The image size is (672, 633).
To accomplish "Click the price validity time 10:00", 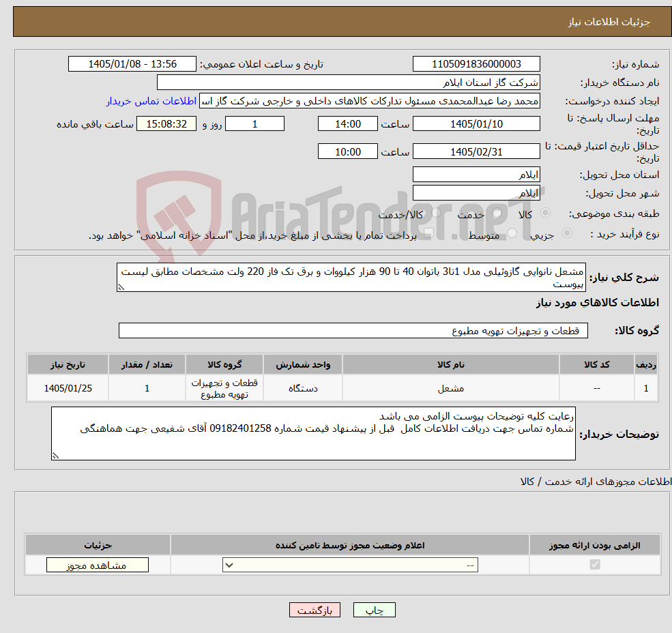I will [347, 151].
